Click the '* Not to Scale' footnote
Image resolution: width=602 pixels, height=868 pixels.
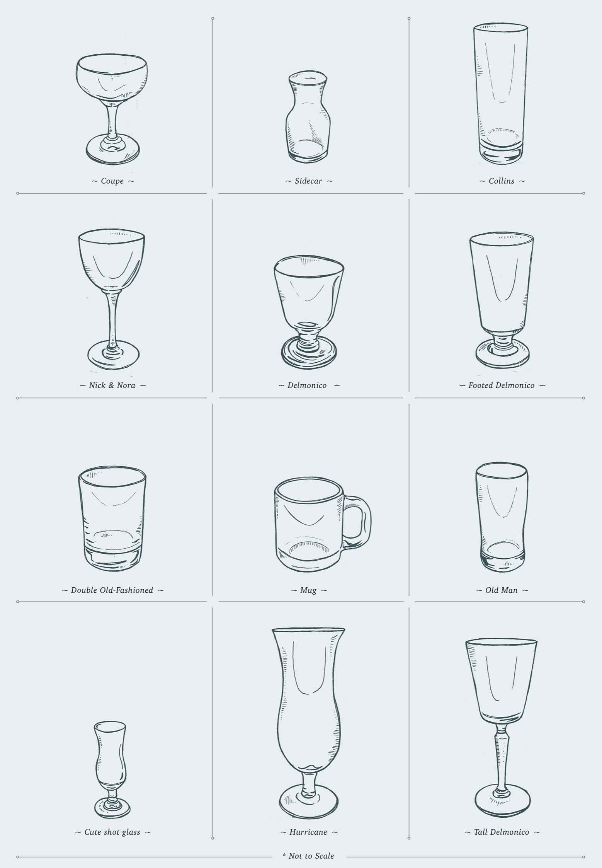(308, 856)
